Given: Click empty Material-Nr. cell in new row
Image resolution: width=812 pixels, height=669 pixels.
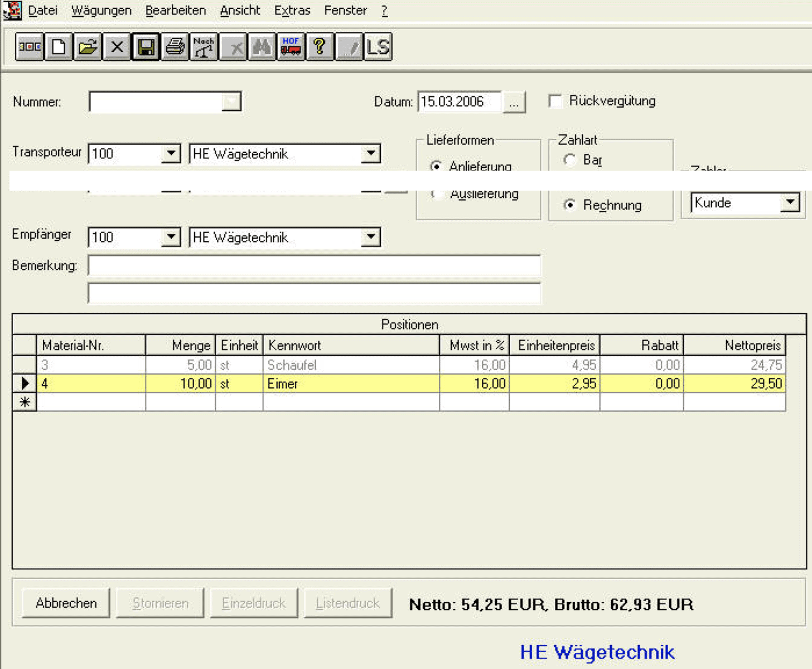Looking at the screenshot, I should coord(91,402).
